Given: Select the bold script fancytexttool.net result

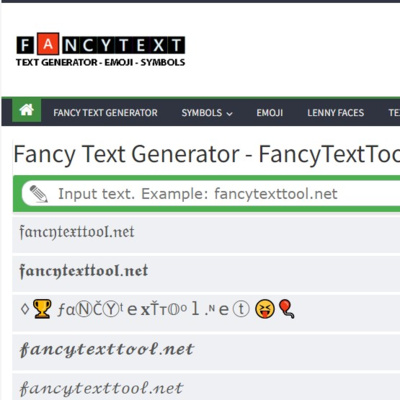Looking at the screenshot, I should (206, 352).
